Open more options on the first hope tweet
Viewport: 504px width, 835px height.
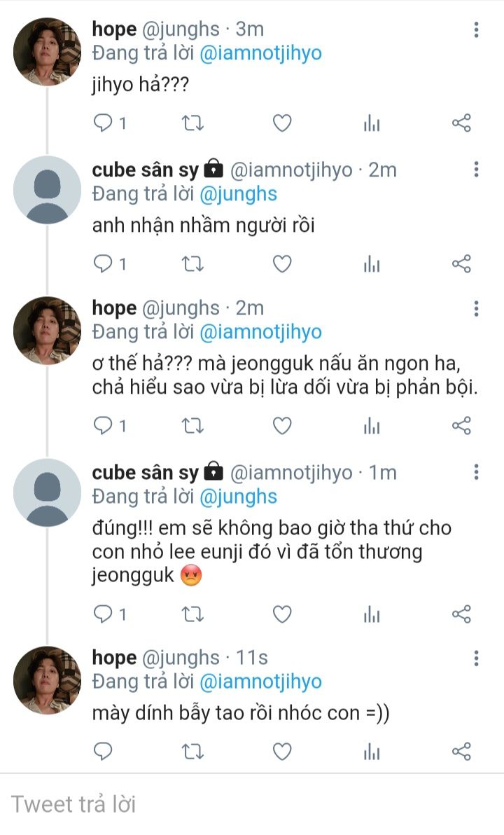476,29
